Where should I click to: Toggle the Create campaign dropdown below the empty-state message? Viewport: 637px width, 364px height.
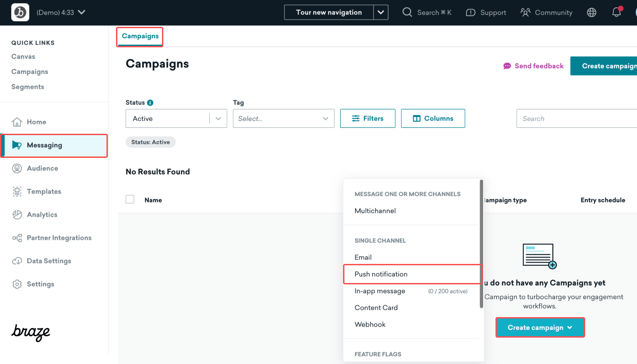click(x=540, y=328)
